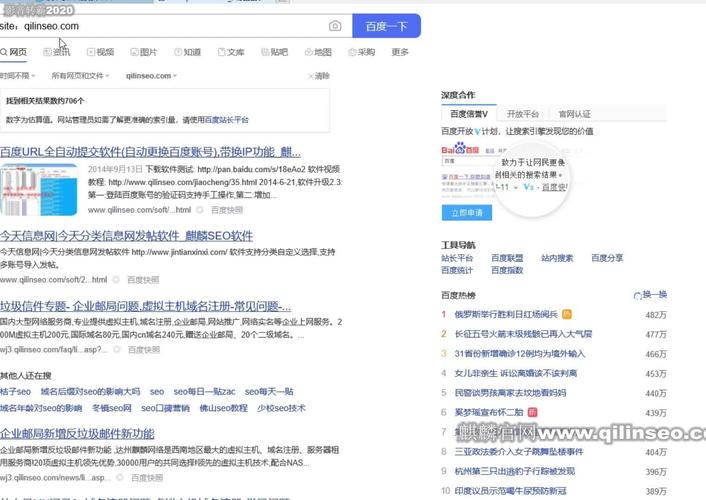Open hot topic 俄罗斯举行胜利日红场阅兵
Viewport: 706px width, 500px height.
[506, 314]
